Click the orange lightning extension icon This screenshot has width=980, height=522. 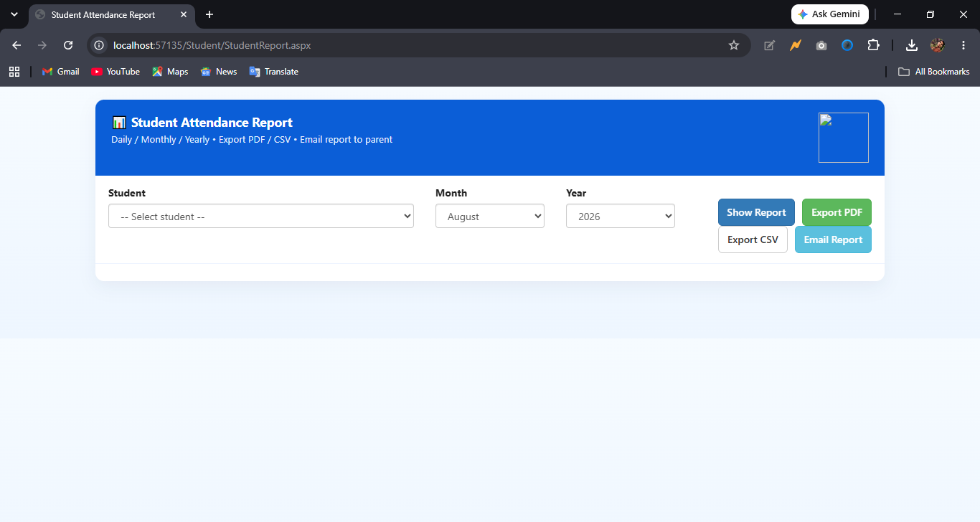click(x=796, y=45)
